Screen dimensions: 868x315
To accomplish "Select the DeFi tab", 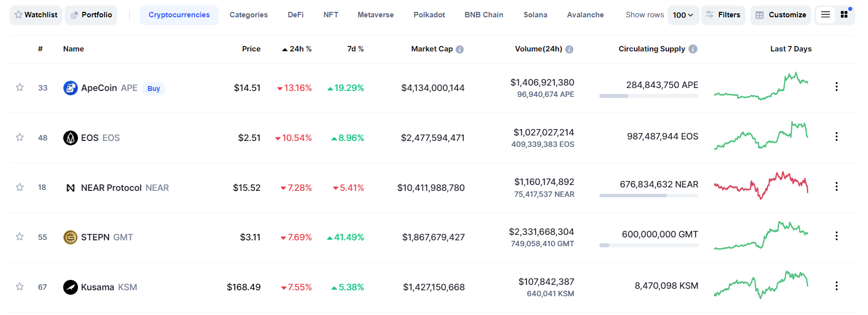I will coord(295,15).
